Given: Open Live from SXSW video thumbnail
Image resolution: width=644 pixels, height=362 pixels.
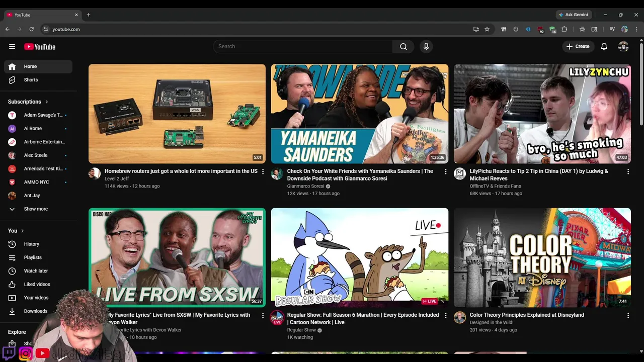Looking at the screenshot, I should [177, 257].
